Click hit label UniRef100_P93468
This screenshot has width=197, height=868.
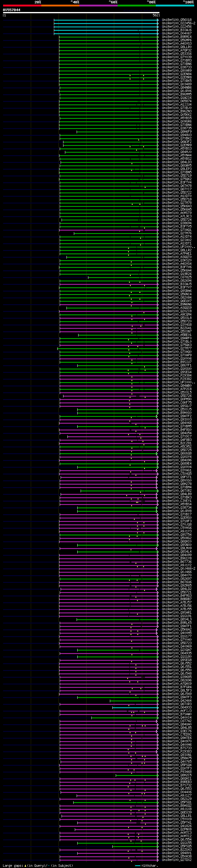click(177, 772)
